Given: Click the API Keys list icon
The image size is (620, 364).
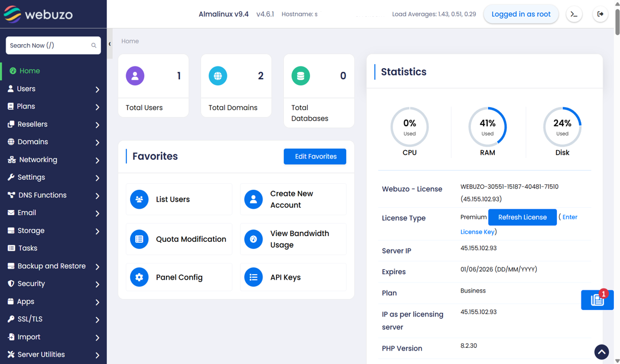Looking at the screenshot, I should [x=253, y=277].
